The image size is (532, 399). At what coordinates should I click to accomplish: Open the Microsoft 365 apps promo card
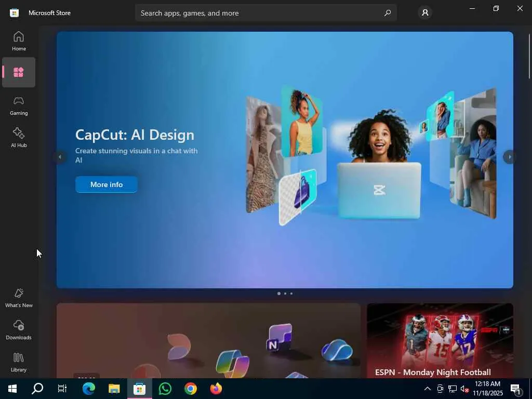208,341
